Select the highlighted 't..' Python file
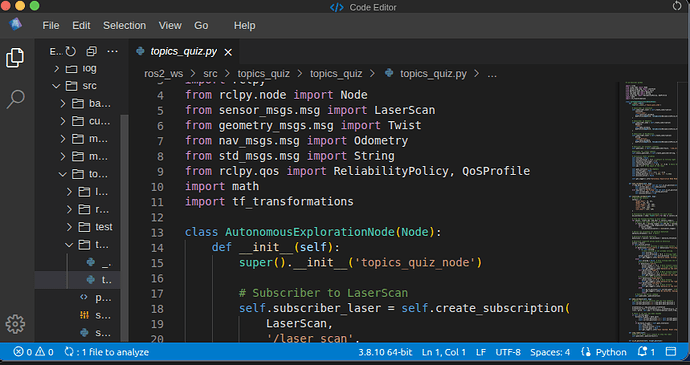Viewport: 690px width, 365px height. (x=77, y=280)
